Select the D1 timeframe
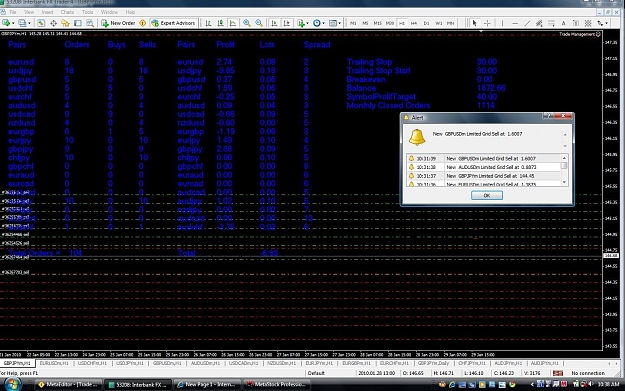This screenshot has height=391, width=625. tap(426, 23)
